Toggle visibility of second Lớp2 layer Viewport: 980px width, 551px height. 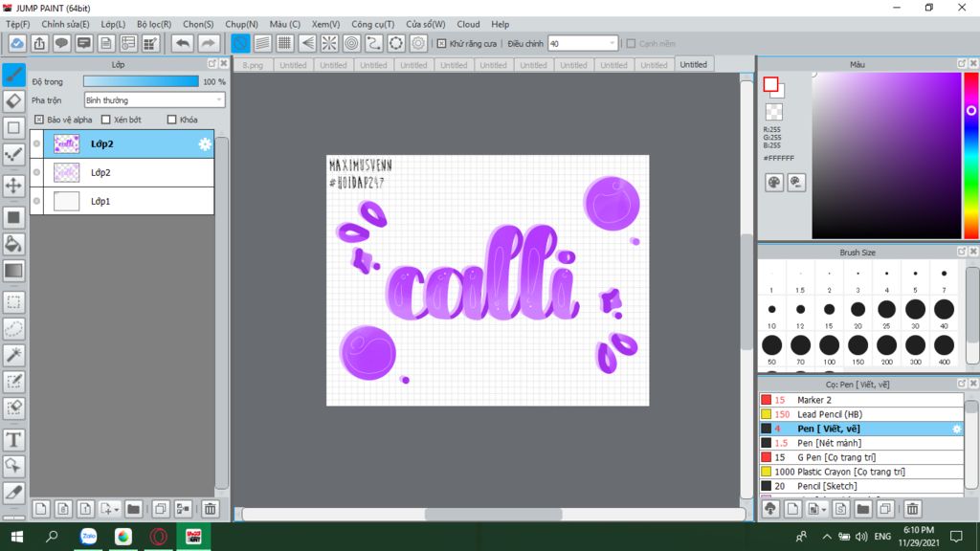pyautogui.click(x=37, y=172)
